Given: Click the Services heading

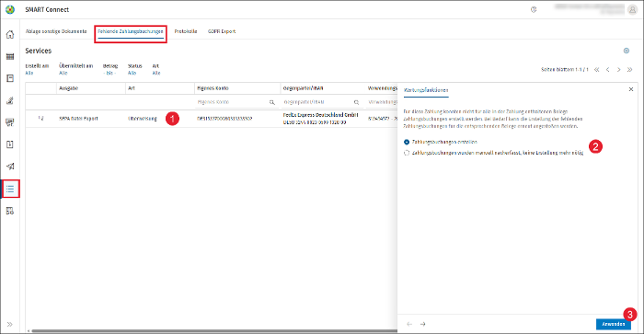Looking at the screenshot, I should (39, 51).
